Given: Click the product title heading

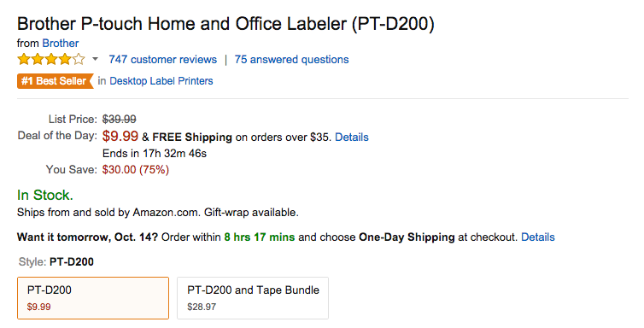Looking at the screenshot, I should click(225, 24).
